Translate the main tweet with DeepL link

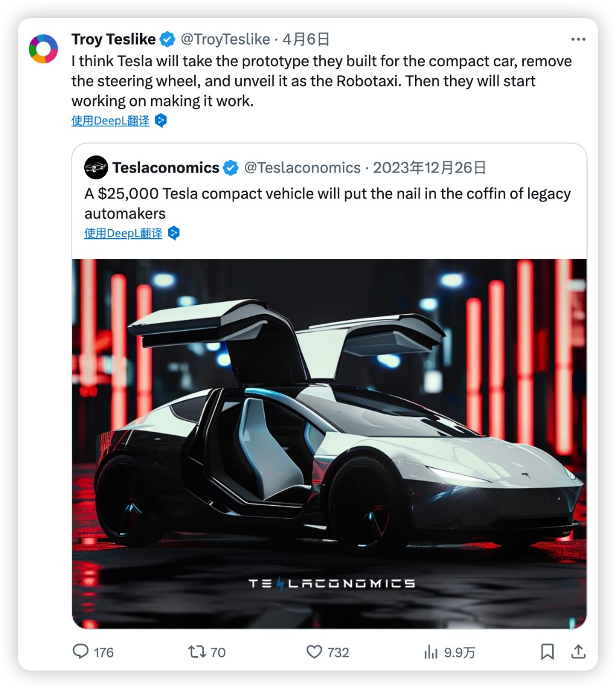click(x=110, y=121)
